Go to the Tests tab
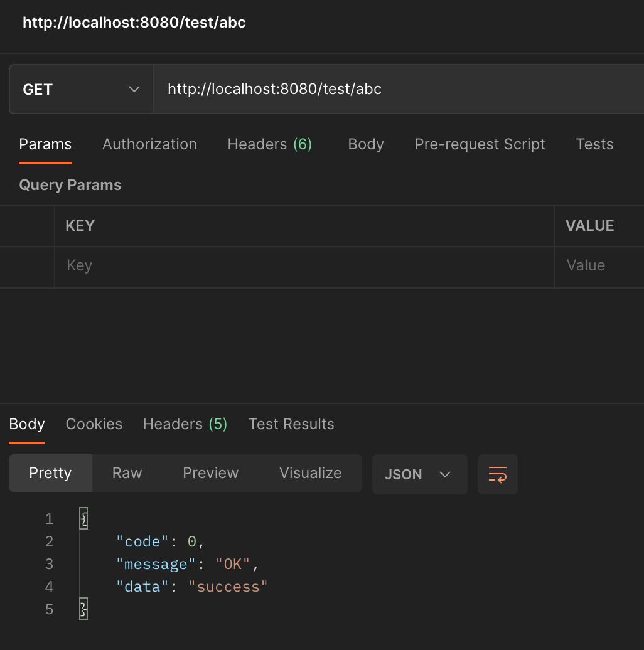Image resolution: width=644 pixels, height=650 pixels. (594, 144)
